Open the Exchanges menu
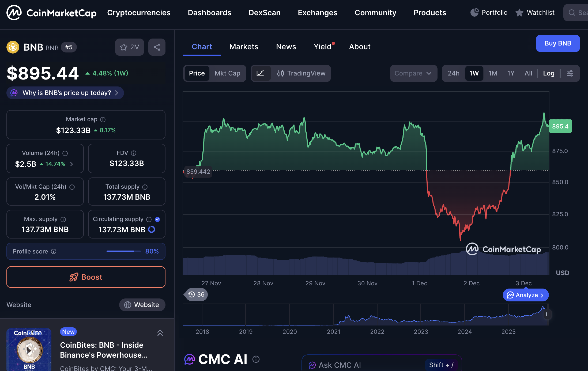588x371 pixels. point(317,13)
